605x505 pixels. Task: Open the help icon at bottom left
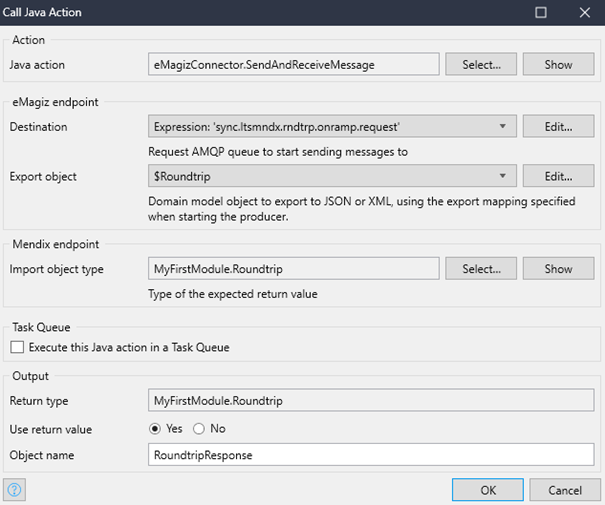pyautogui.click(x=14, y=490)
